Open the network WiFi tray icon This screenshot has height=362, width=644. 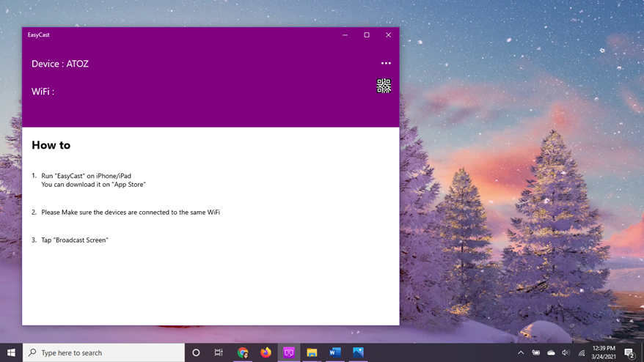point(582,352)
